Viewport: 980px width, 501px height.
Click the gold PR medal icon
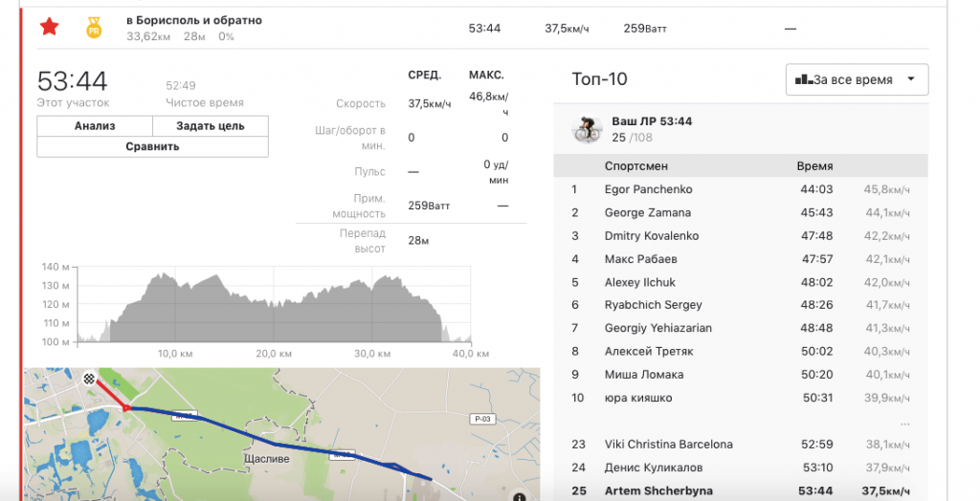[94, 28]
